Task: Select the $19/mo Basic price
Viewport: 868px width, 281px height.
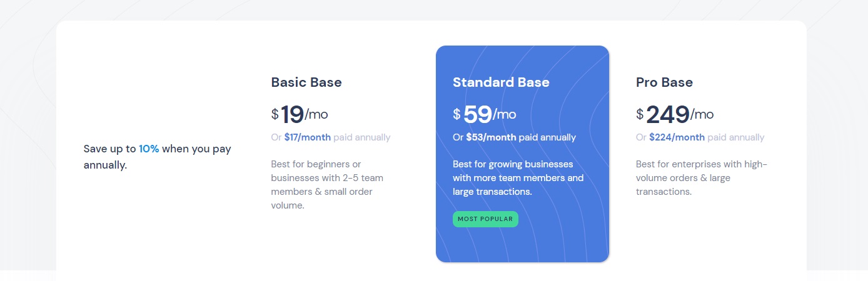Action: (x=299, y=114)
